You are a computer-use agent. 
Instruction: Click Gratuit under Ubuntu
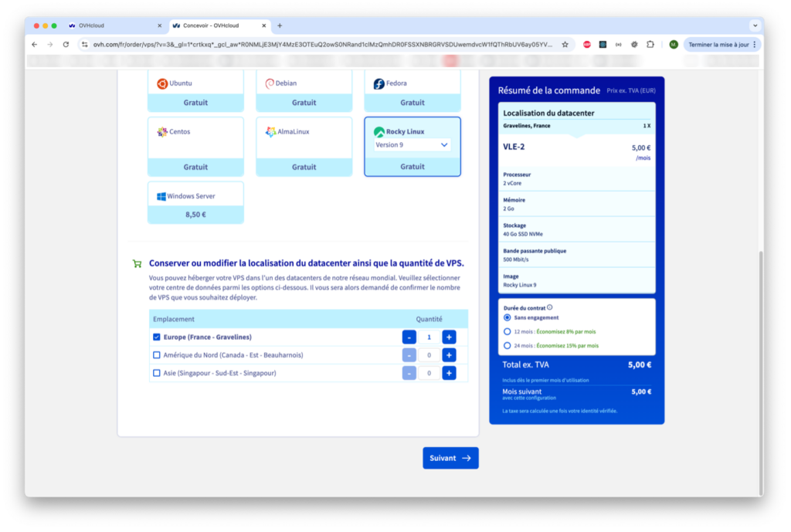(195, 103)
